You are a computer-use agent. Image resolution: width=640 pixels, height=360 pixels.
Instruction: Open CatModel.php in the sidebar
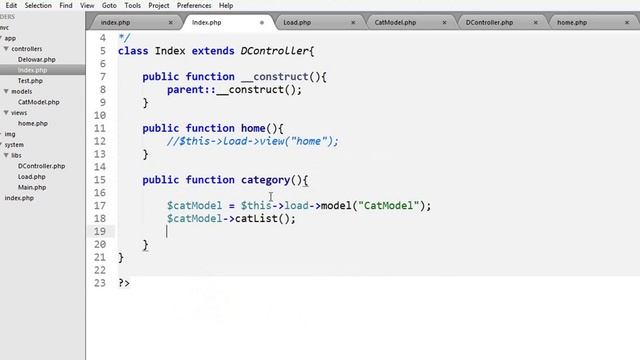(39, 102)
